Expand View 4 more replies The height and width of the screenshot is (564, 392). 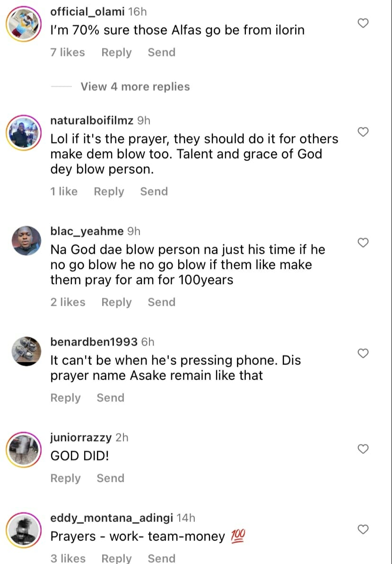135,87
